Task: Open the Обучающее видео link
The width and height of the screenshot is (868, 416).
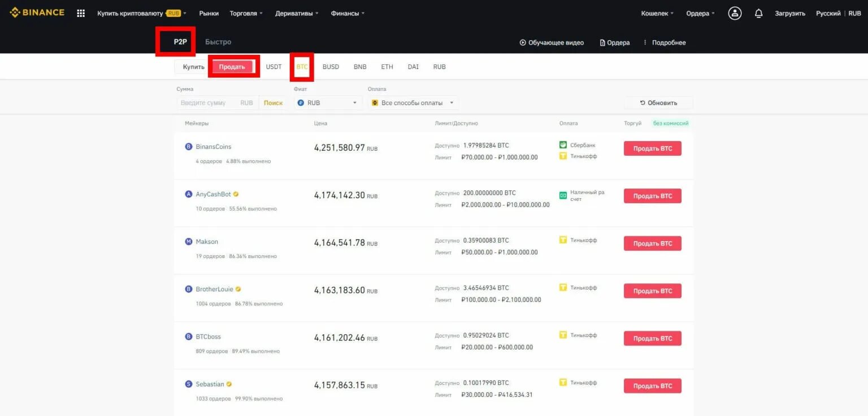Action: 552,42
